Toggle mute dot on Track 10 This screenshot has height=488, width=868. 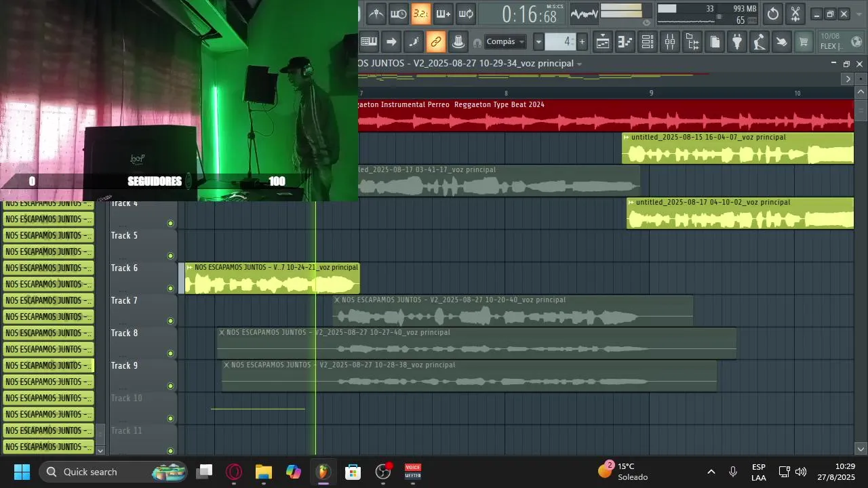point(170,418)
